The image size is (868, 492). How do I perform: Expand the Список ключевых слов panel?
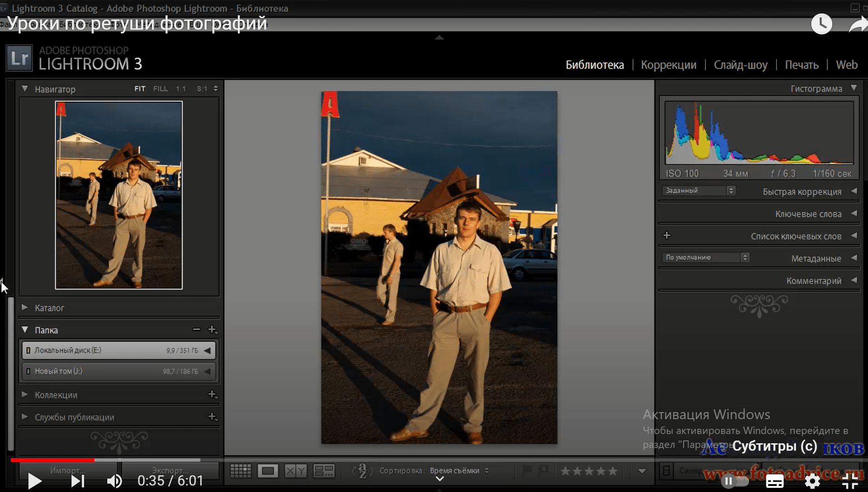click(x=854, y=236)
